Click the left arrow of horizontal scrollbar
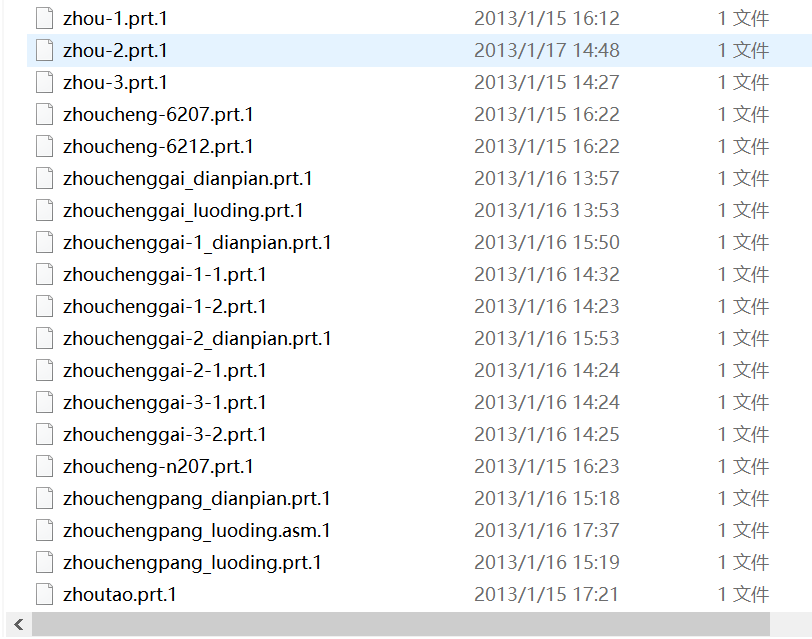The image size is (812, 639). (x=14, y=625)
